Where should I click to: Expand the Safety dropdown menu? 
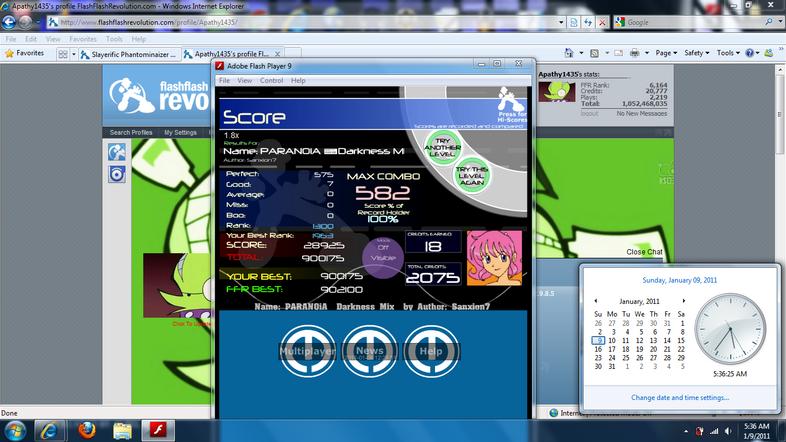[x=696, y=53]
